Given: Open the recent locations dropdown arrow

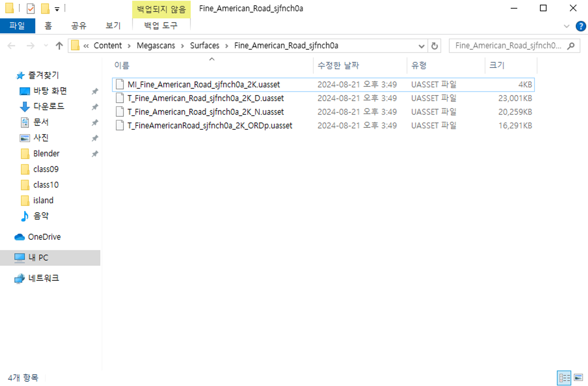Looking at the screenshot, I should click(x=46, y=46).
